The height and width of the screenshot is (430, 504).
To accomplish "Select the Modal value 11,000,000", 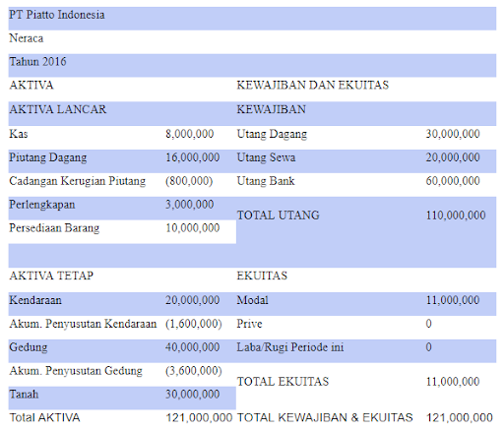I will click(x=453, y=300).
